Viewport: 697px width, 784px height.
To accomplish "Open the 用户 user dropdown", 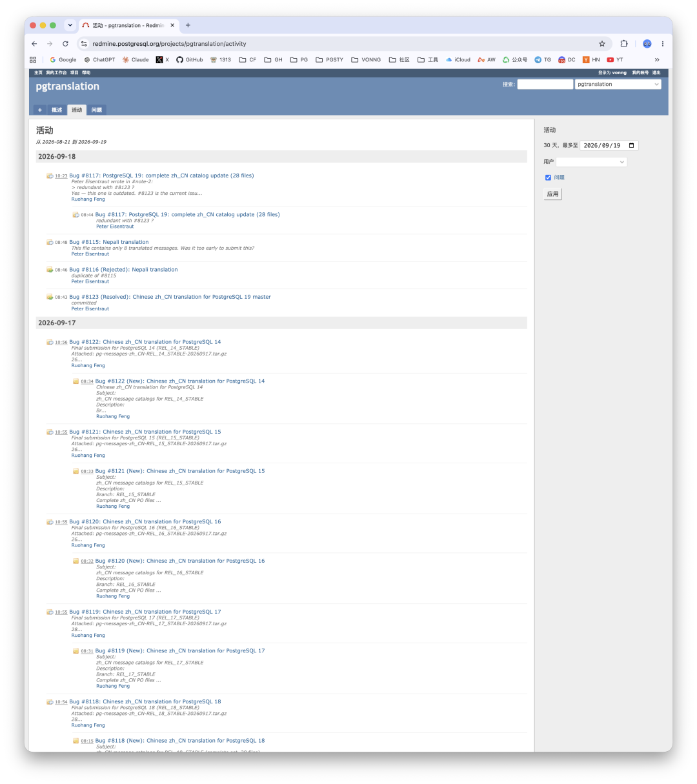I will click(x=591, y=162).
